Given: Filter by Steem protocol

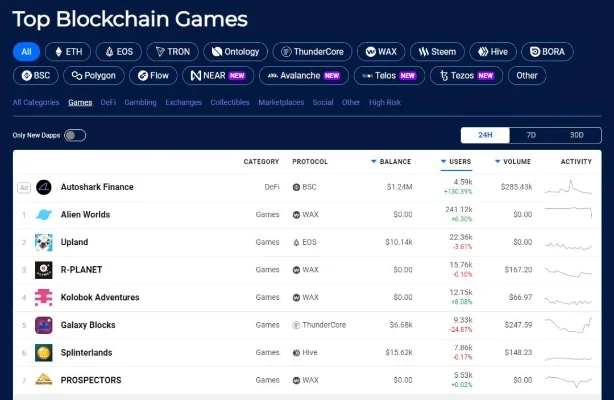Looking at the screenshot, I should coord(437,52).
